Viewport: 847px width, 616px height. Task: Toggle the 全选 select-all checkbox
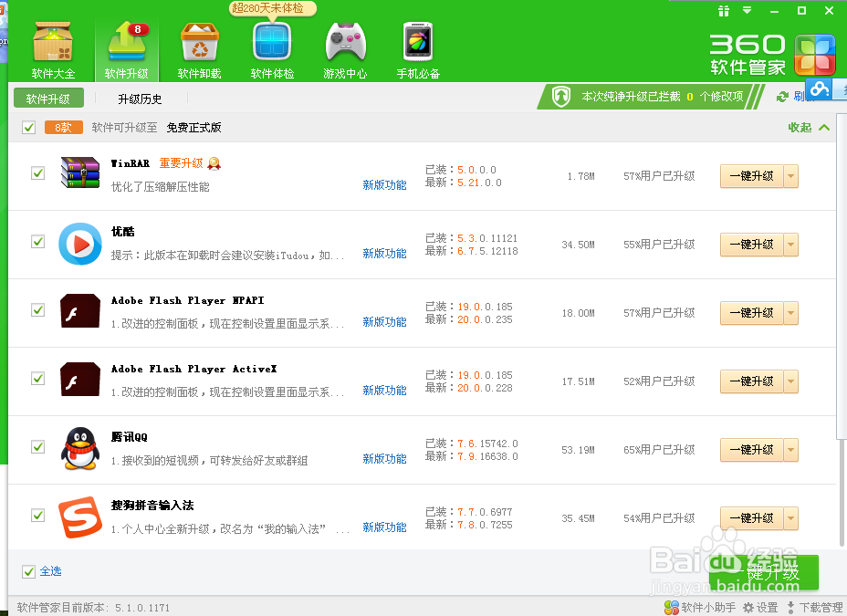(28, 571)
